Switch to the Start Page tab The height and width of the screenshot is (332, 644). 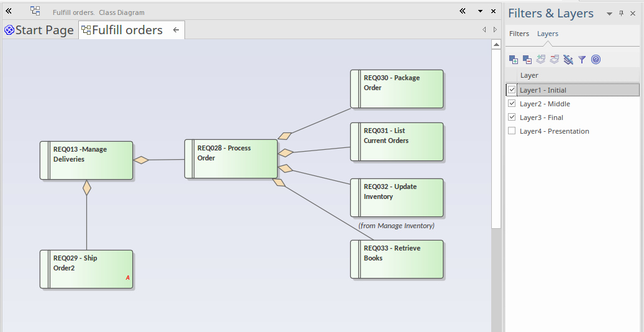pyautogui.click(x=39, y=30)
